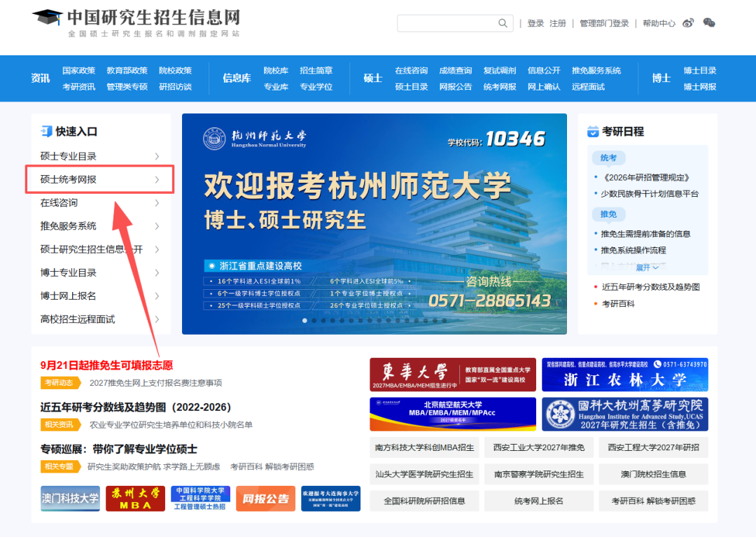756x537 pixels.
Task: Open 硕士统考网报 quick entry
Action: [x=100, y=180]
